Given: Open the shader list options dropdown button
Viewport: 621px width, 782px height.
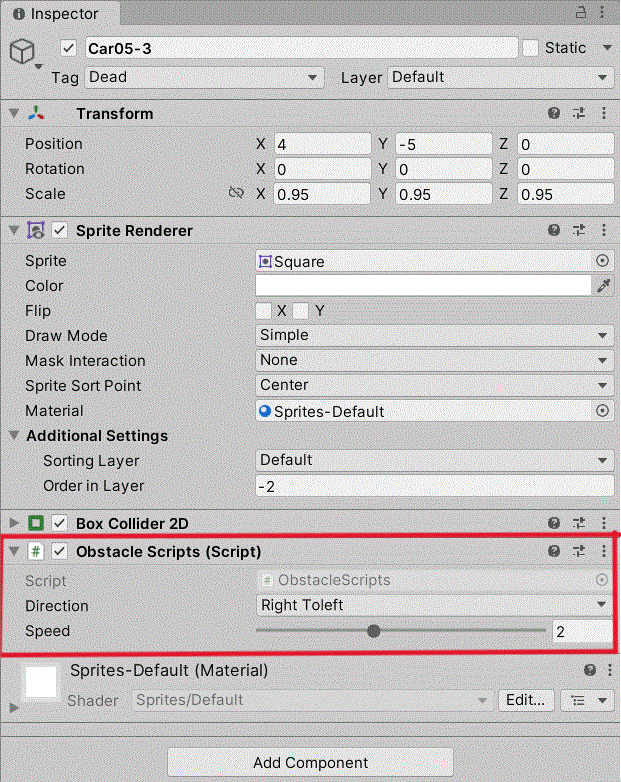Looking at the screenshot, I should (587, 700).
